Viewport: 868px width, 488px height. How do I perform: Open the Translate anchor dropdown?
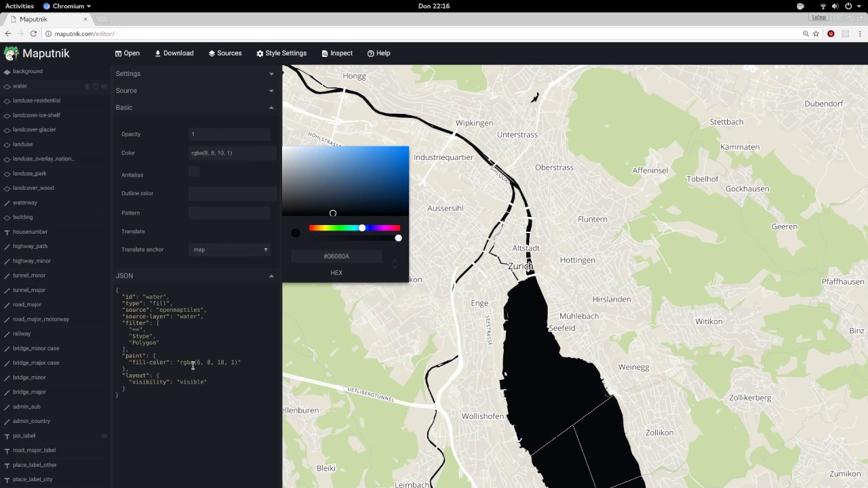click(230, 249)
